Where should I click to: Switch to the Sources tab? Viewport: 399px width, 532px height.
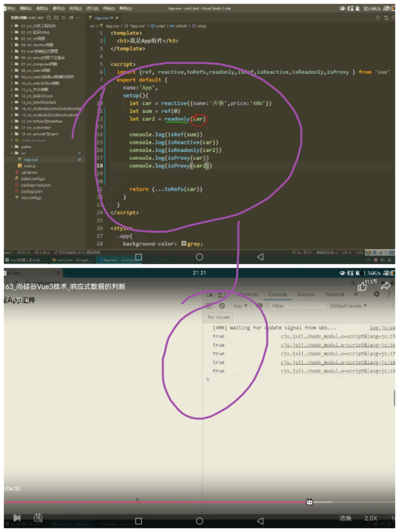point(306,294)
